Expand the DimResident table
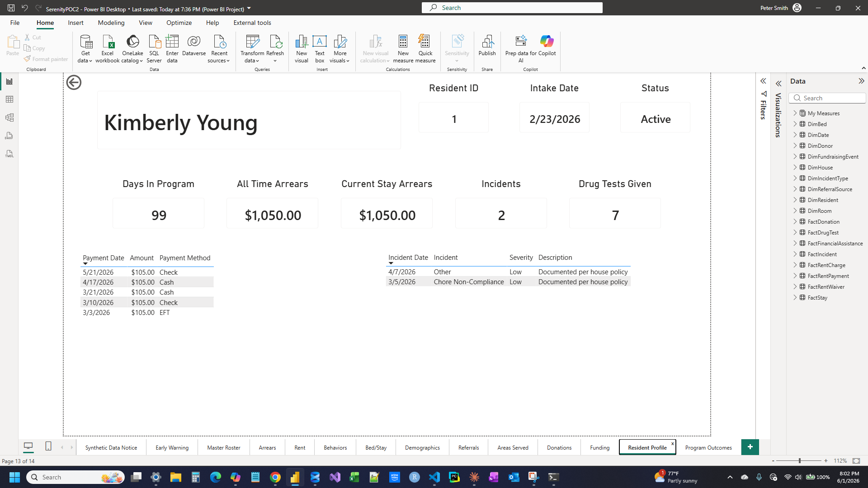 coord(795,200)
